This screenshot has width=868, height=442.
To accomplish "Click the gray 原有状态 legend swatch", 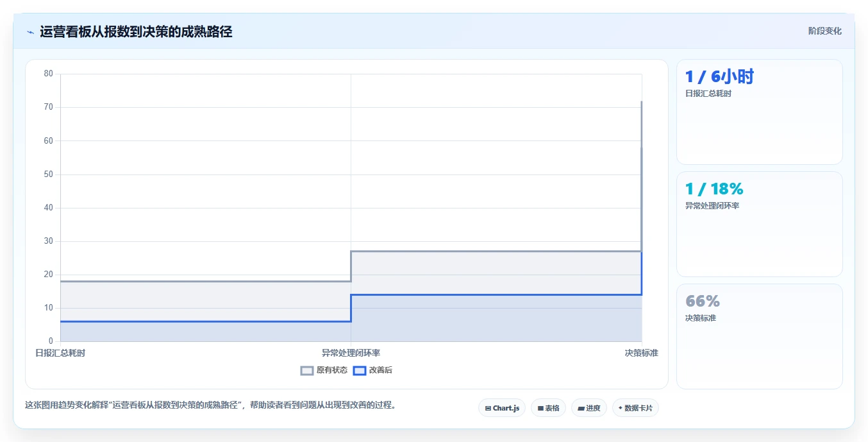I will (307, 370).
